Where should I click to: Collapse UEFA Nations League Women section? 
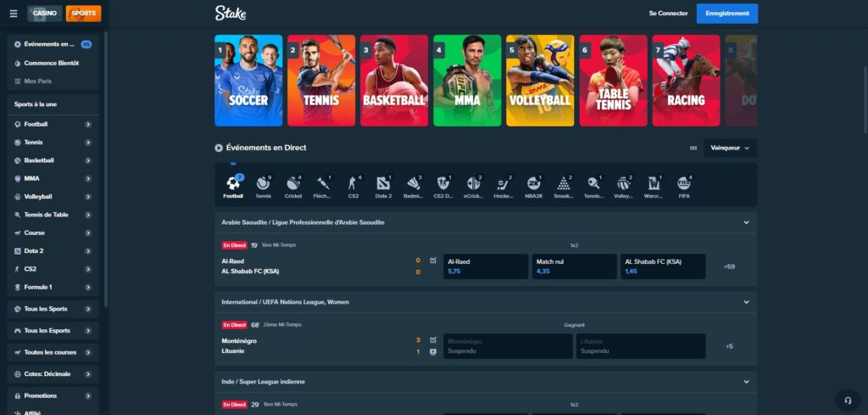746,302
